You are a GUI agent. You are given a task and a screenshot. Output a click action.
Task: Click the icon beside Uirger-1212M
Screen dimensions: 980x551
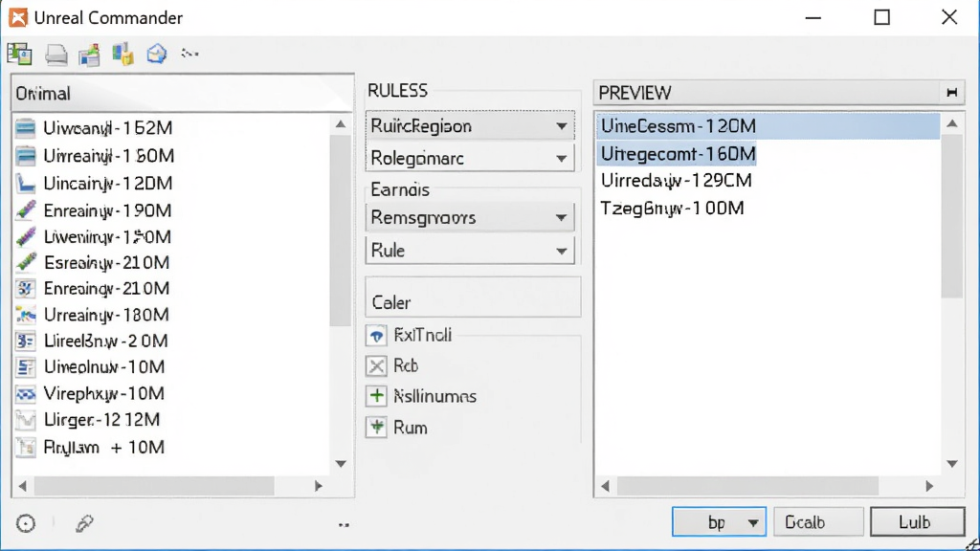point(26,420)
